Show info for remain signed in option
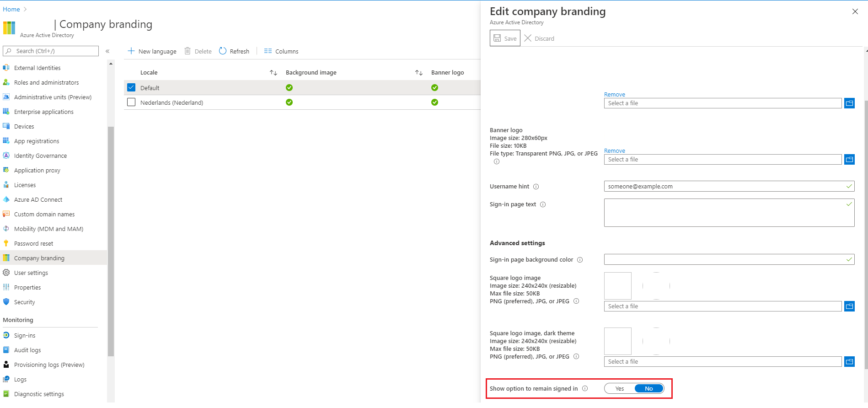This screenshot has height=408, width=868. pyautogui.click(x=585, y=388)
